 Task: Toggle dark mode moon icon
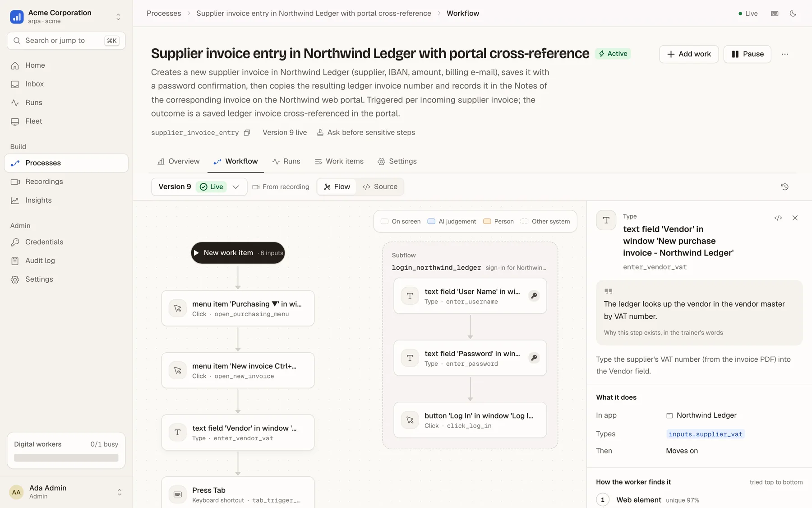[793, 14]
